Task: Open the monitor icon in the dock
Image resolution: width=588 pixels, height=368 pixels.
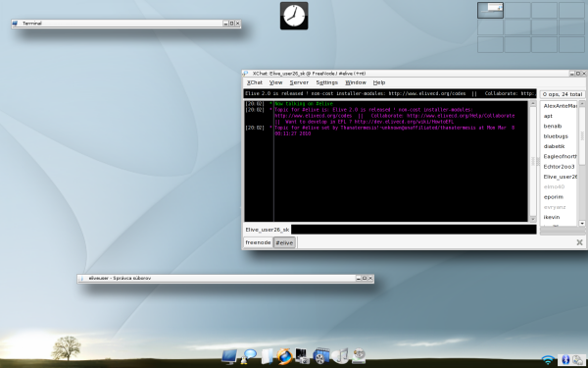Action: [229, 356]
